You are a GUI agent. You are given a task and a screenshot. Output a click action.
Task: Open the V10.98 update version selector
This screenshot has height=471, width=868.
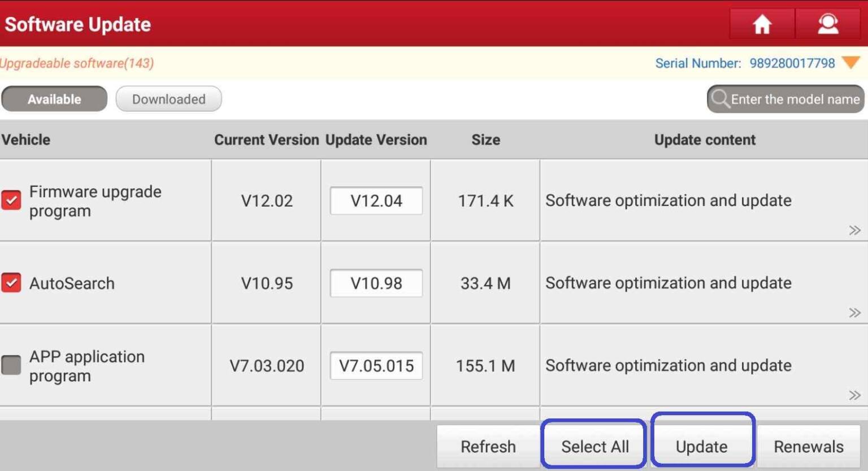376,283
